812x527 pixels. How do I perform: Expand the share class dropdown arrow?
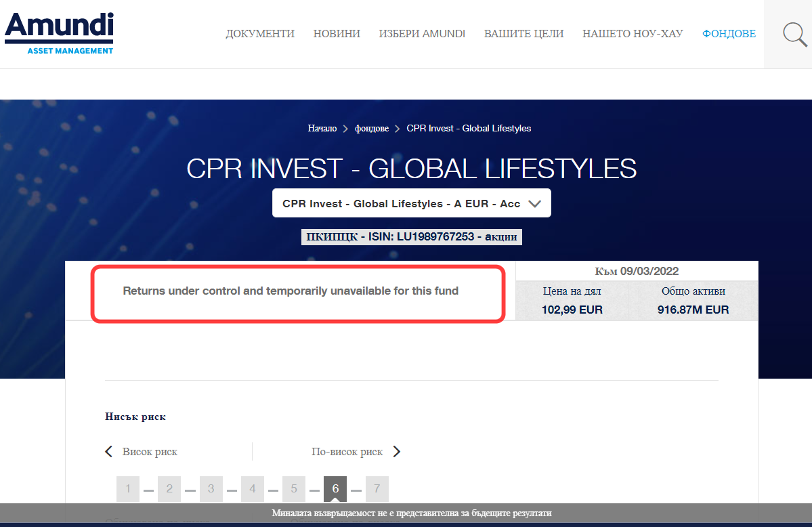coord(534,204)
